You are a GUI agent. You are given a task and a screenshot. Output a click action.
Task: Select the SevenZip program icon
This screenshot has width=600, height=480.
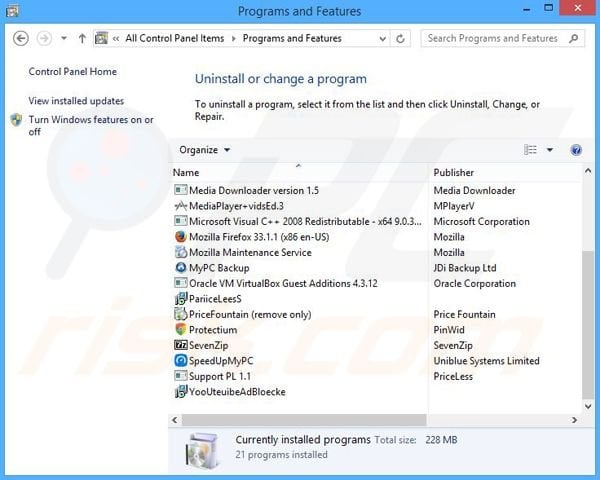[181, 345]
